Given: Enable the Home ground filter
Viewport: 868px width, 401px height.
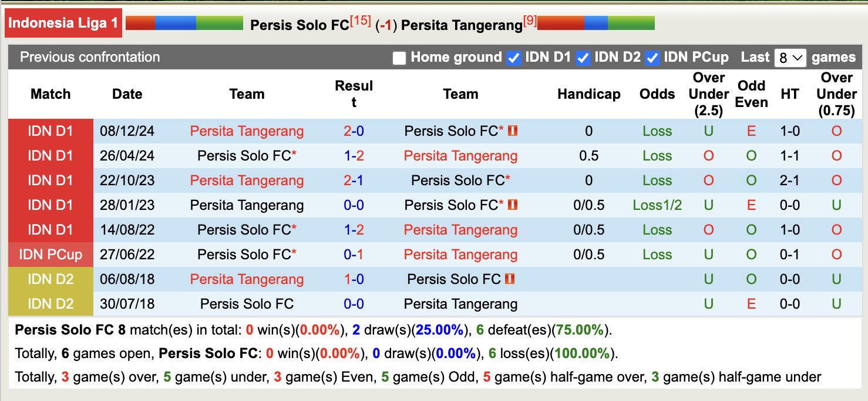Looking at the screenshot, I should coord(399,58).
